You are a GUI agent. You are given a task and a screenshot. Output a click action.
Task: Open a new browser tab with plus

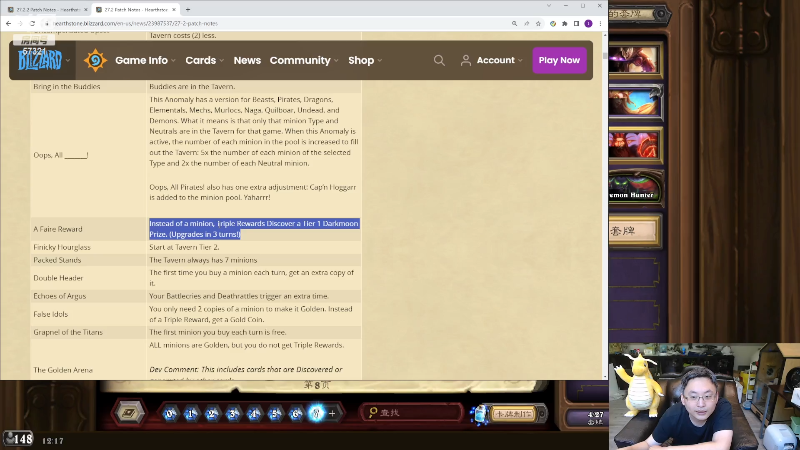[188, 9]
